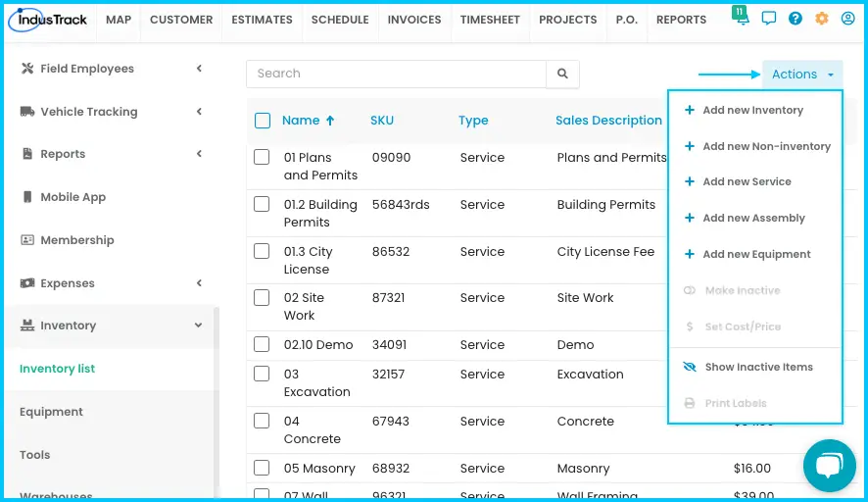The height and width of the screenshot is (502, 868).
Task: Click the $16.00 price for 05 Masonry
Action: [x=751, y=469]
